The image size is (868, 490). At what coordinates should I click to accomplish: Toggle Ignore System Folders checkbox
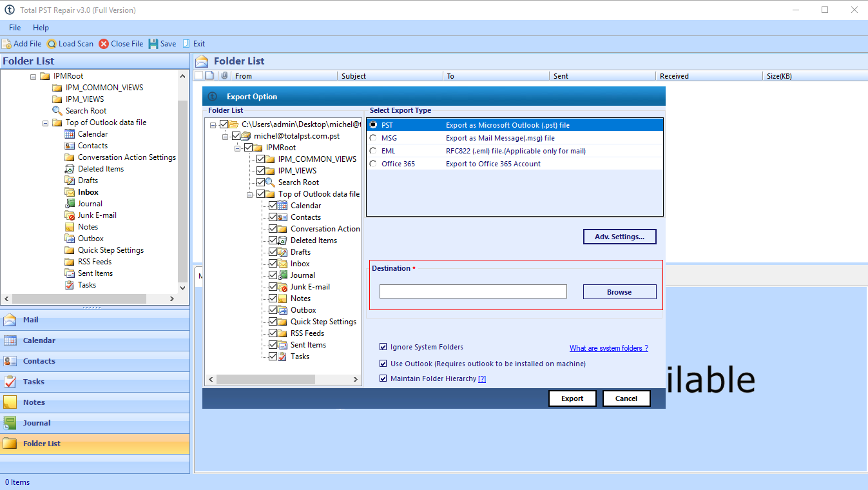pos(384,347)
